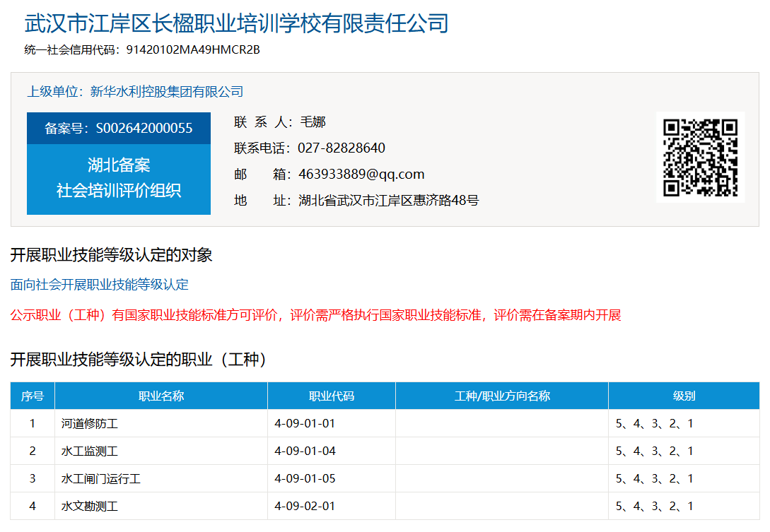Image resolution: width=770 pixels, height=532 pixels.
Task: Select the address 湖北省武汉市江岸区惠济路48号
Action: (x=388, y=200)
